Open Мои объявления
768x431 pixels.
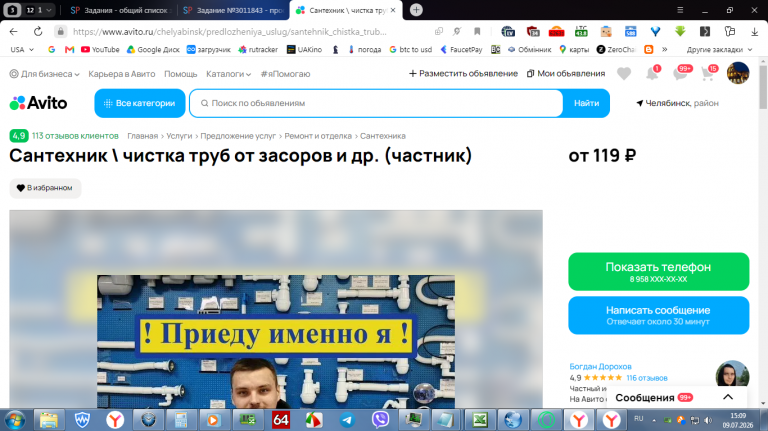[566, 73]
